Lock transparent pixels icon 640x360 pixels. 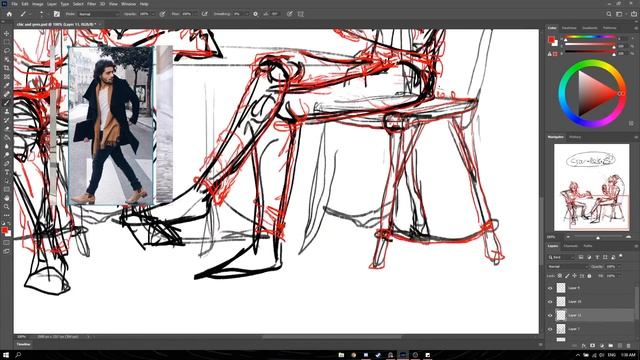(x=560, y=276)
